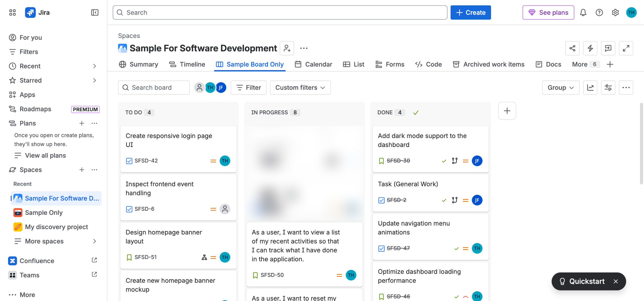Filter by unassigned avatar on board
The width and height of the screenshot is (644, 301).
click(x=199, y=87)
